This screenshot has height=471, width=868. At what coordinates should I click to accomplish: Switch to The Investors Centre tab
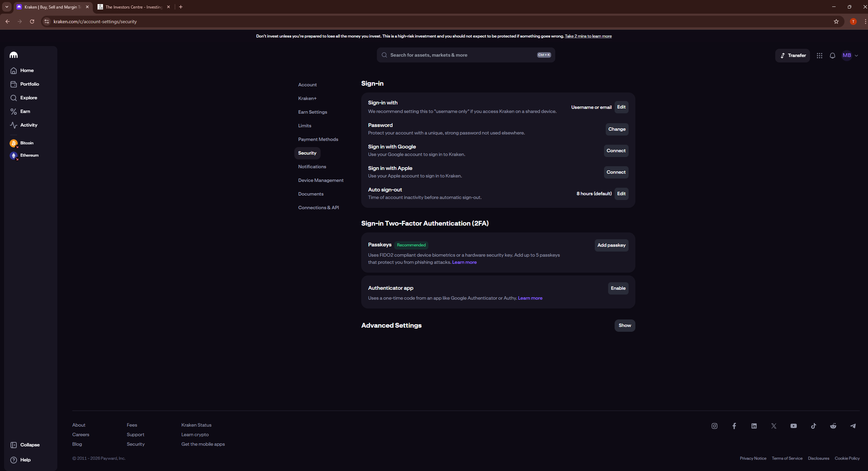pos(134,7)
